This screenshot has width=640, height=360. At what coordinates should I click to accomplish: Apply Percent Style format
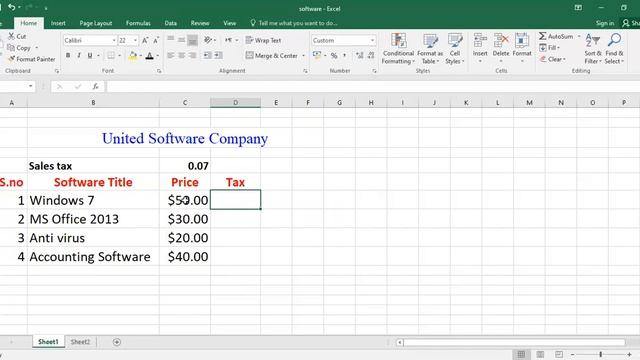pos(334,56)
